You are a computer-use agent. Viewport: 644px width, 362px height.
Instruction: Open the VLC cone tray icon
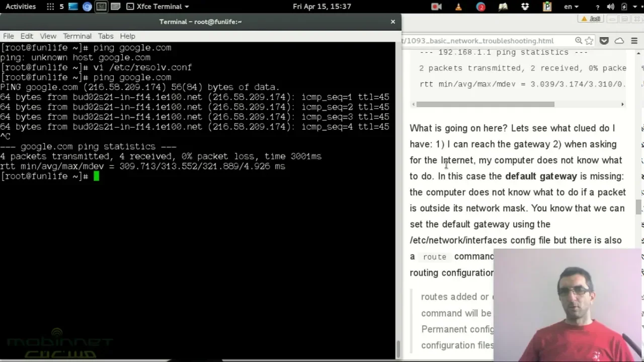click(458, 7)
